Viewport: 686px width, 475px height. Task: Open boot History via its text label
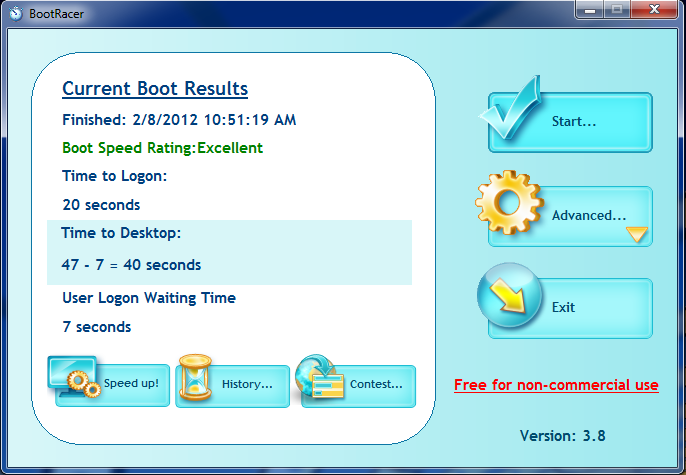[x=247, y=384]
